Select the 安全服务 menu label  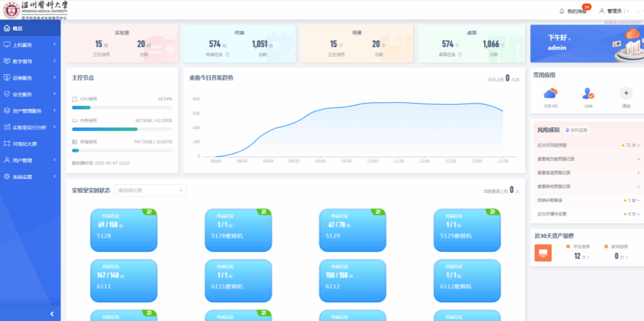[x=22, y=94]
